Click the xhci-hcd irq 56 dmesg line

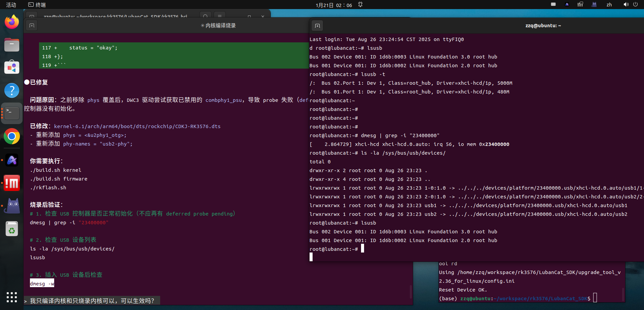tap(409, 144)
